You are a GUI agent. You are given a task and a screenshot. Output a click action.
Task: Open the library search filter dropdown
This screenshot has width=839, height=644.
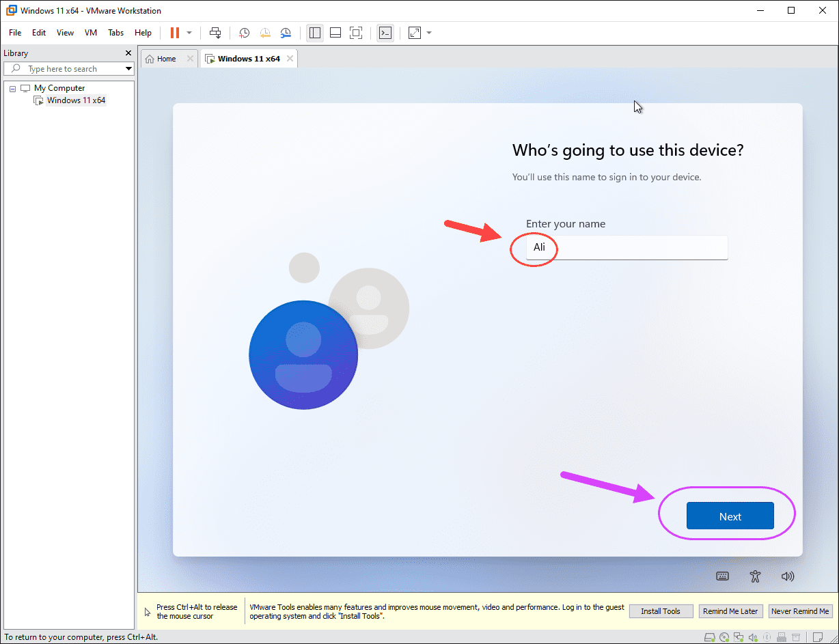(128, 69)
